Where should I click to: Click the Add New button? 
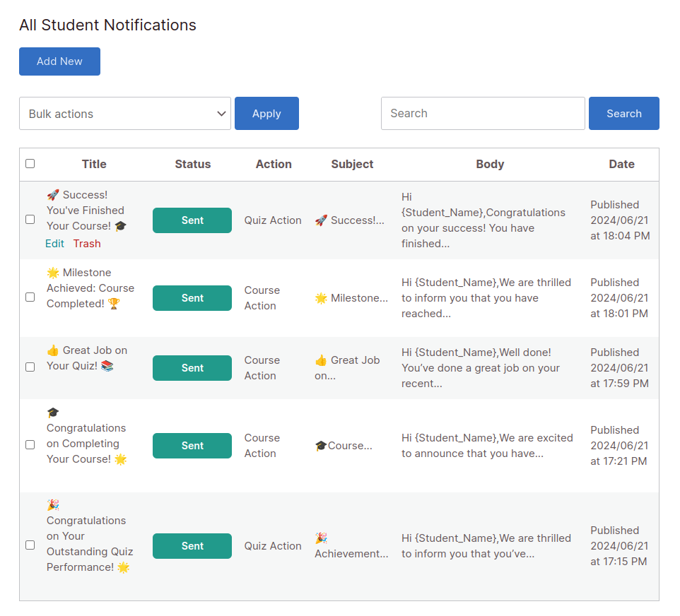pos(59,61)
